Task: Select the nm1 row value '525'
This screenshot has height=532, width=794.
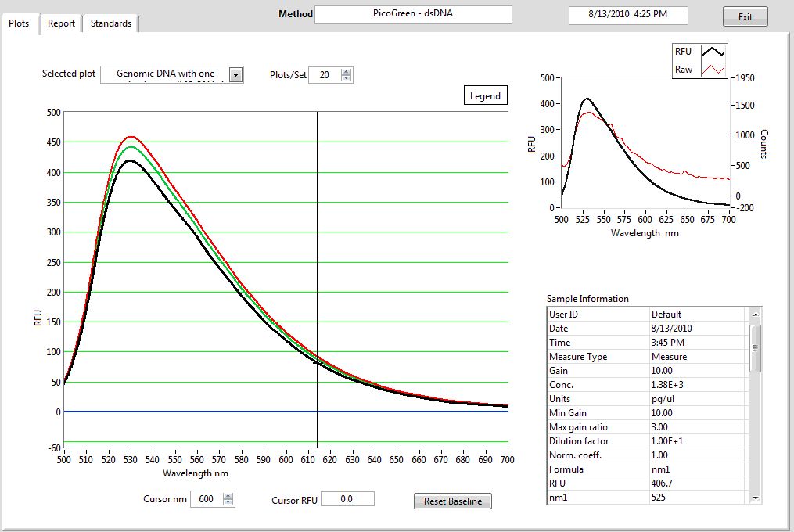Action: click(659, 497)
